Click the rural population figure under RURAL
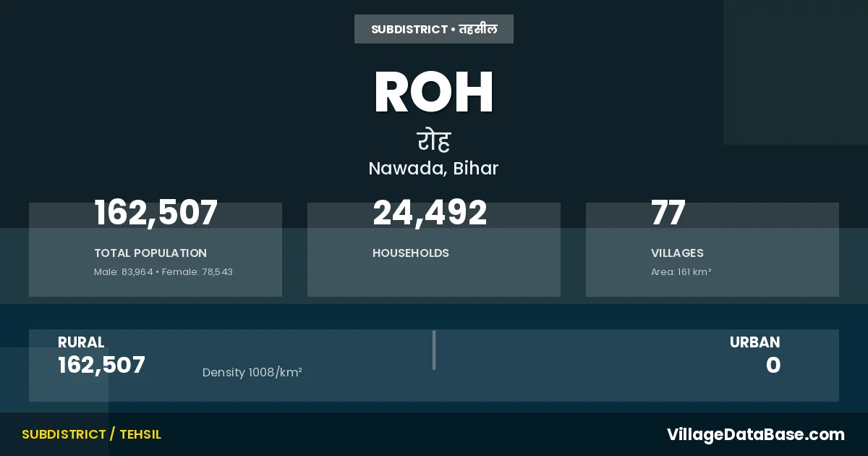Image resolution: width=868 pixels, height=456 pixels. [101, 365]
